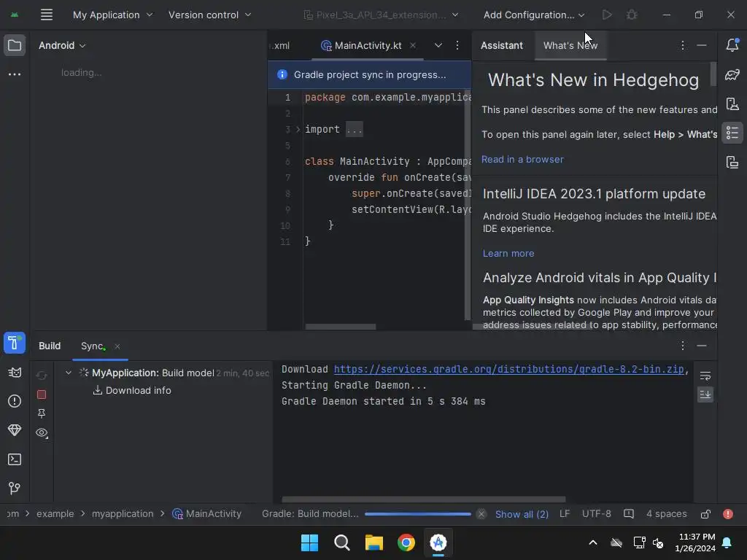The image size is (747, 560).
Task: Cancel the Gradle Build model progress
Action: click(481, 514)
